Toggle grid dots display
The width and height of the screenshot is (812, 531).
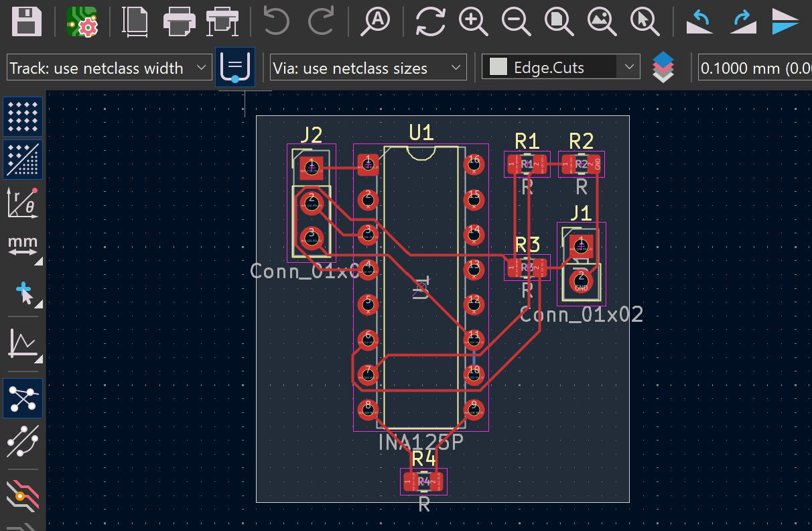pos(23,116)
